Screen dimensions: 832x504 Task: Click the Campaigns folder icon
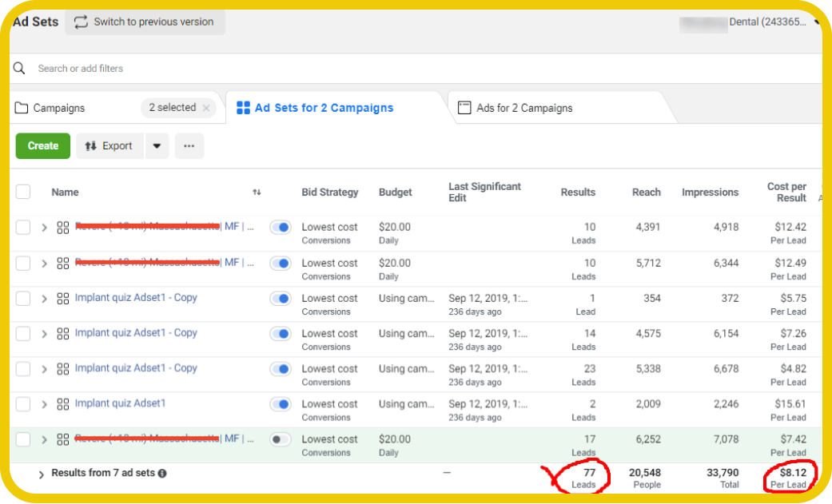pos(22,108)
